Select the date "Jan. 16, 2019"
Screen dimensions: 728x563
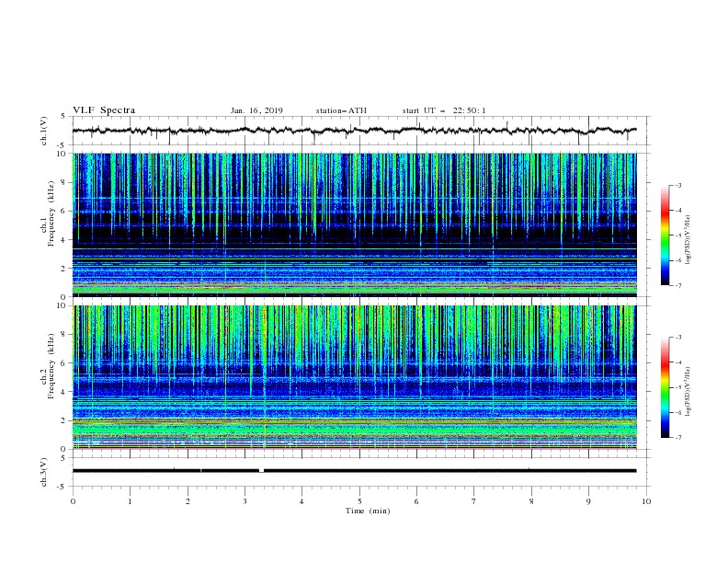pos(256,110)
